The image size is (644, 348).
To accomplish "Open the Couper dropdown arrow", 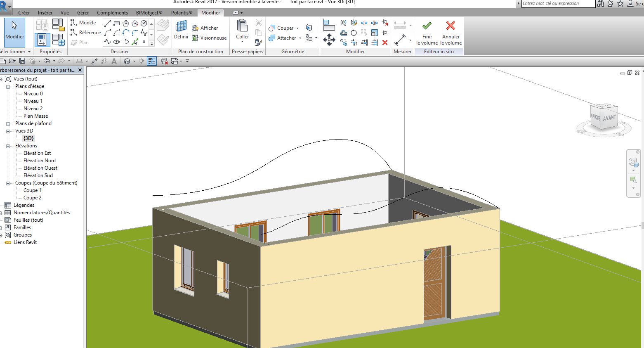I will pyautogui.click(x=297, y=28).
